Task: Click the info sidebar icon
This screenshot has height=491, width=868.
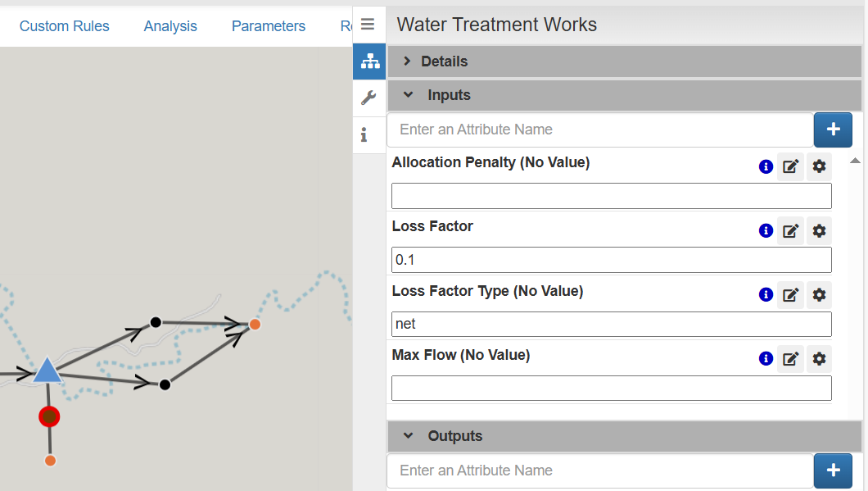Action: 364,134
